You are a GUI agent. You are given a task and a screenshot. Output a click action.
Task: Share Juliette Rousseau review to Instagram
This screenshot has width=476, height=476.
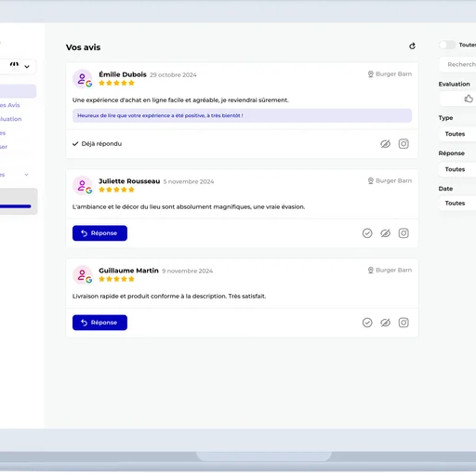click(403, 233)
